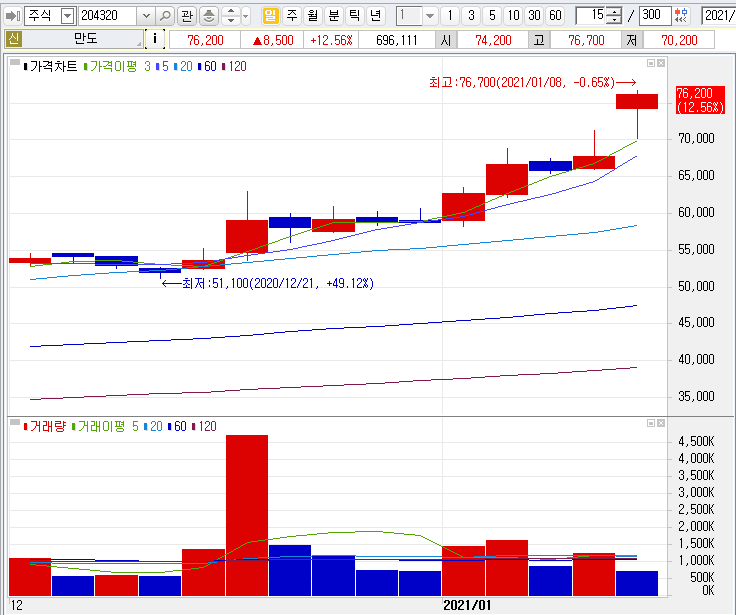Switch to 년 yearly chart period

(376, 16)
